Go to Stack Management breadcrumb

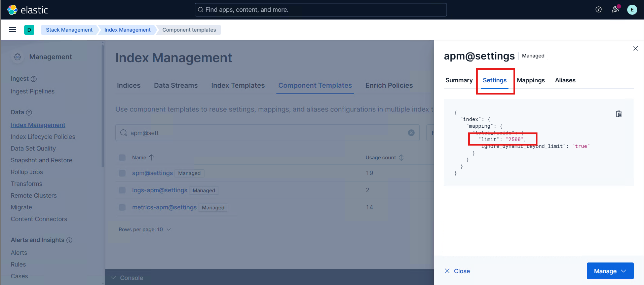click(x=69, y=30)
